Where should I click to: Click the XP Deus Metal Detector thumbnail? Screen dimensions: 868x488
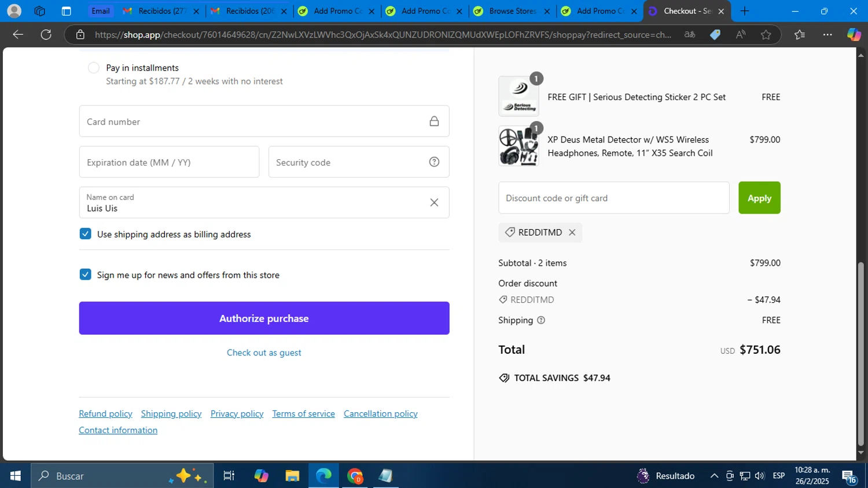pos(518,146)
